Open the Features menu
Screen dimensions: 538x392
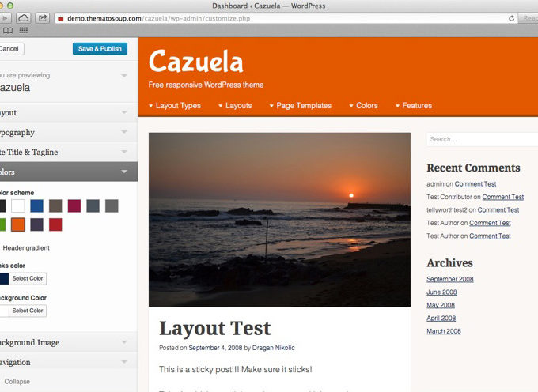click(417, 106)
